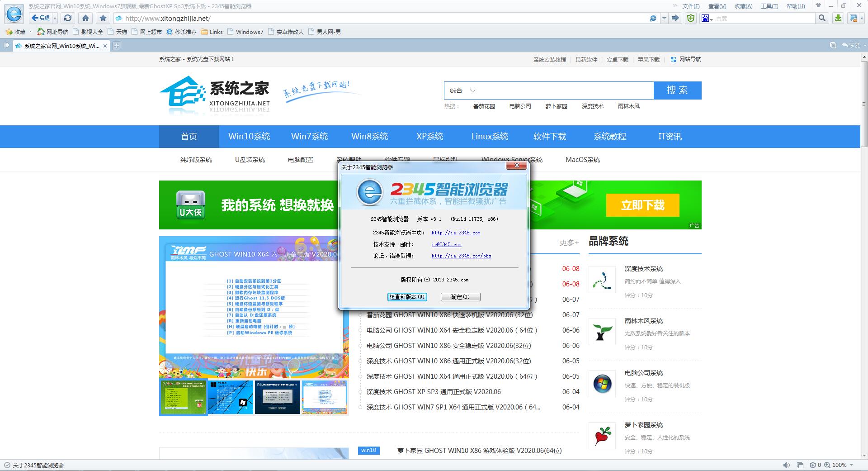Click the magnifier icon of the Baidu search box
The width and height of the screenshot is (868, 471).
tap(822, 18)
